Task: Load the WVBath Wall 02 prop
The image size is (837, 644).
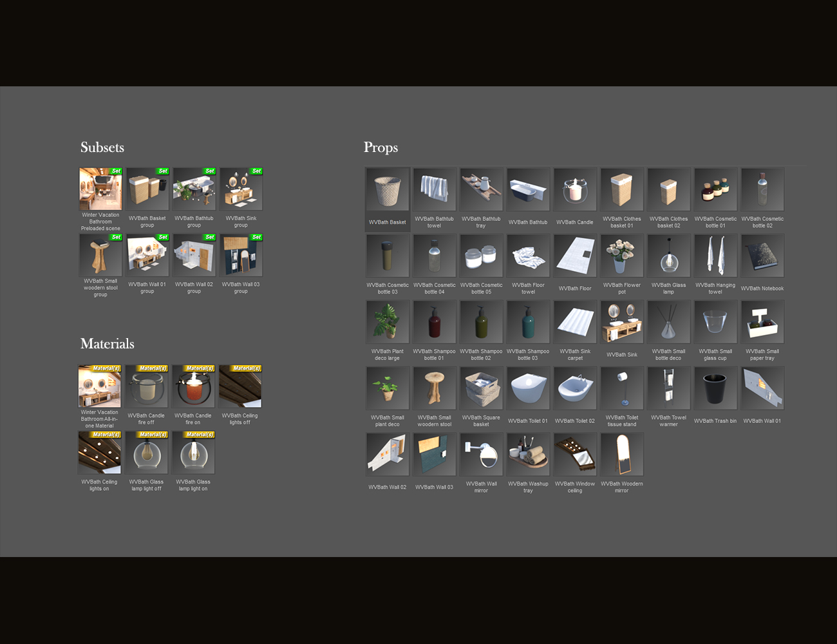Action: (x=388, y=455)
